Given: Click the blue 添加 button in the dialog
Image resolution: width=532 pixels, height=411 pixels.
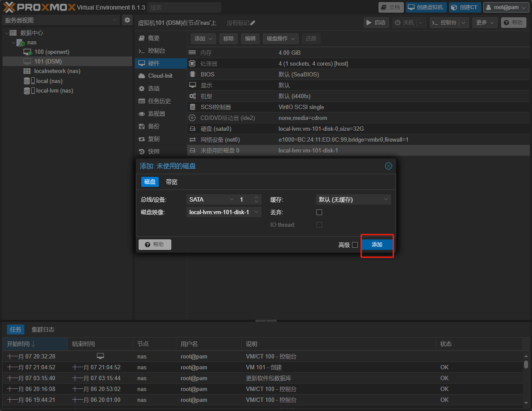Looking at the screenshot, I should point(377,245).
